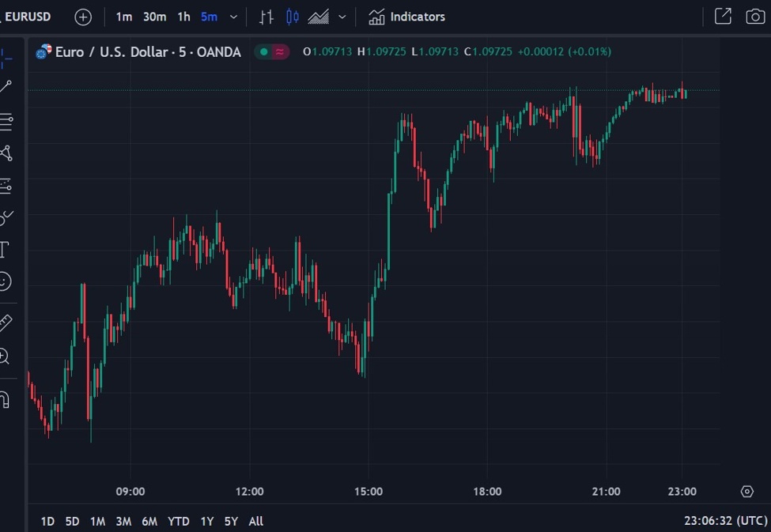Image resolution: width=771 pixels, height=532 pixels.
Task: Click the EURUSD symbol search
Action: [x=27, y=17]
